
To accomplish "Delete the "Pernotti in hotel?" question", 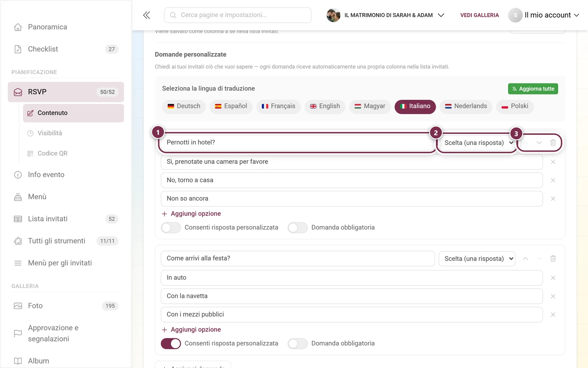I will (x=553, y=143).
